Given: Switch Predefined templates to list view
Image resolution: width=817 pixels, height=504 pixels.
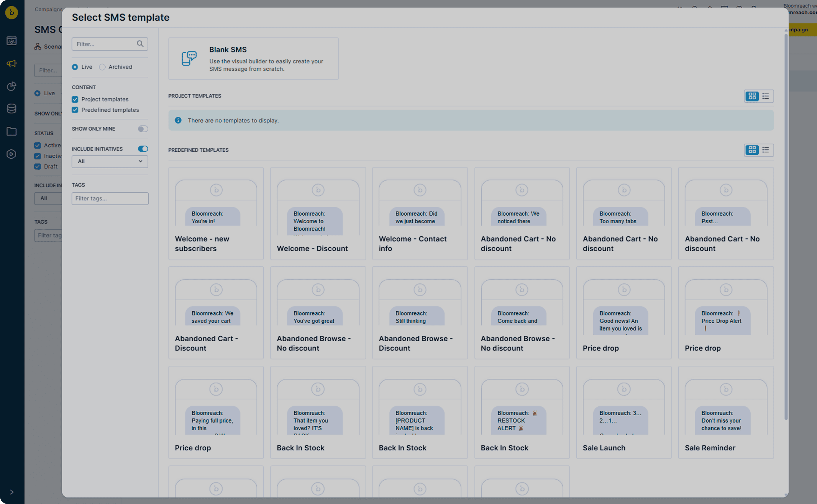Looking at the screenshot, I should 765,150.
